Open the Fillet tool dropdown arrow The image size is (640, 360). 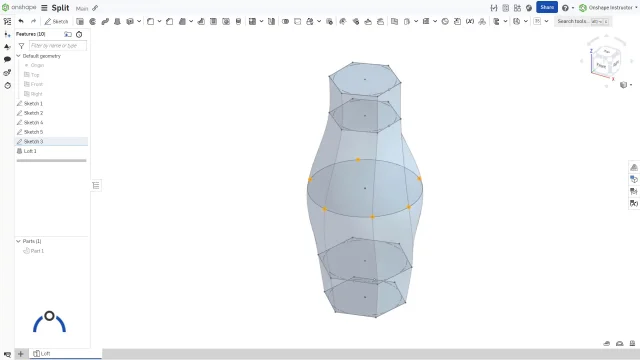click(160, 21)
